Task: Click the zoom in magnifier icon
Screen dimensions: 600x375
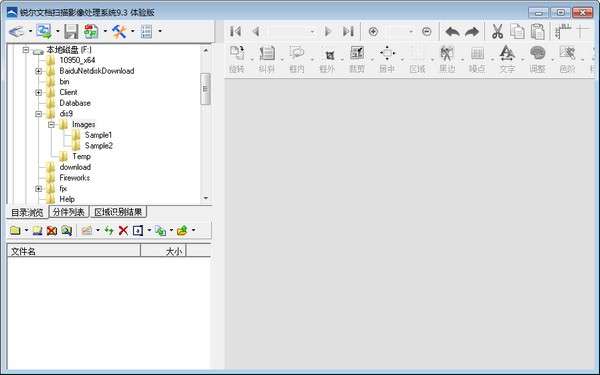Action: [x=373, y=31]
